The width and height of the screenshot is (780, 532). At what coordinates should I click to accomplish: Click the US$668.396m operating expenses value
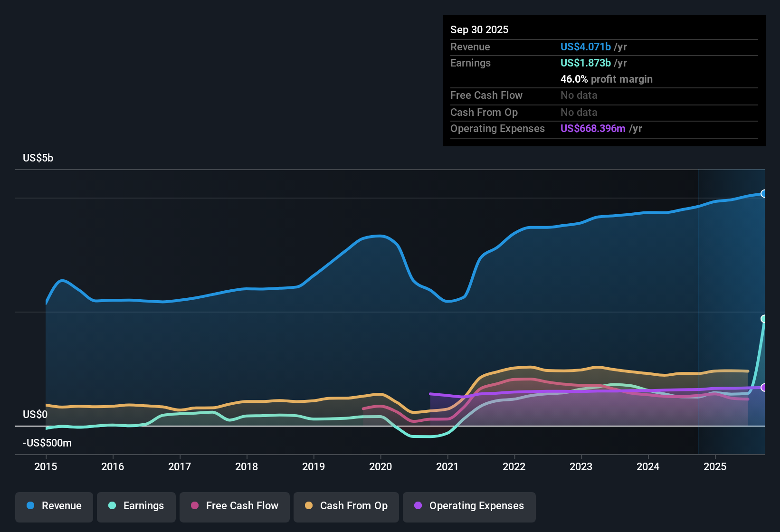(x=592, y=128)
